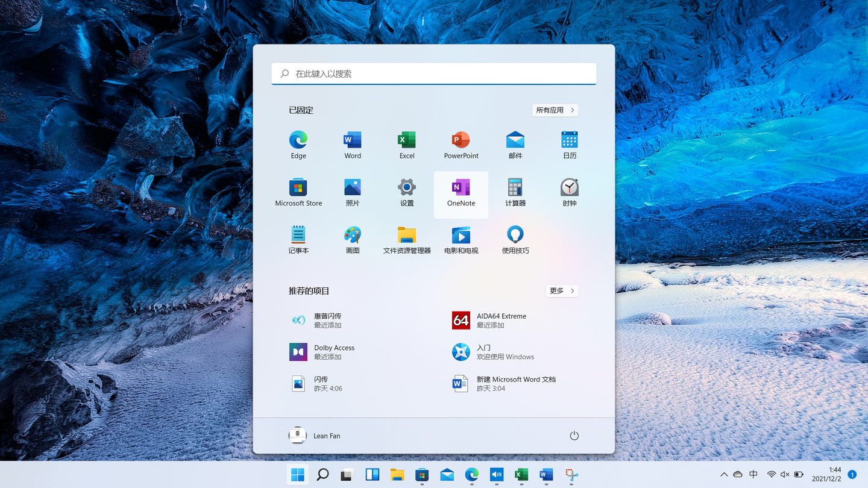This screenshot has width=868, height=488.
Task: Launch 画图 paint app
Action: click(x=353, y=240)
